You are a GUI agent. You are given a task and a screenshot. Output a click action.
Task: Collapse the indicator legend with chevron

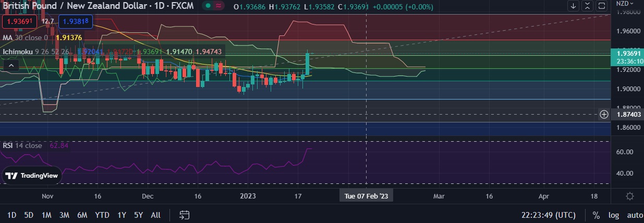[x=10, y=66]
